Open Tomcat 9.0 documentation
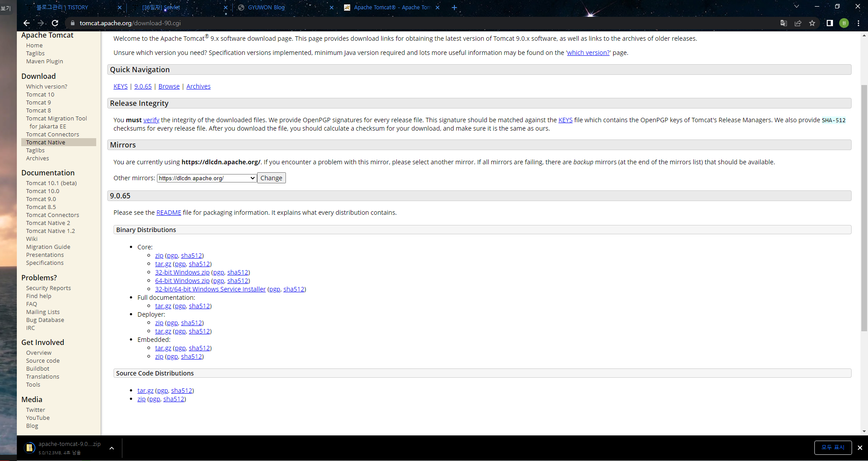The width and height of the screenshot is (868, 461). (41, 199)
